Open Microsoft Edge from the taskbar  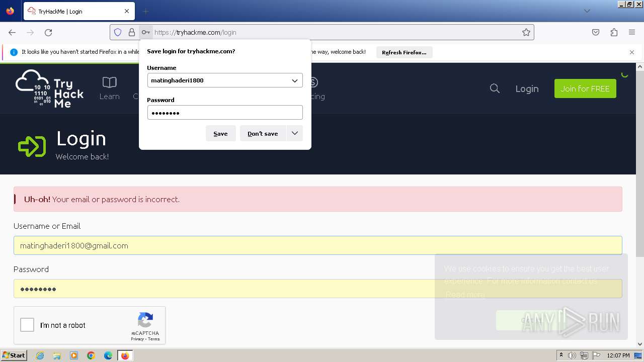(108, 355)
